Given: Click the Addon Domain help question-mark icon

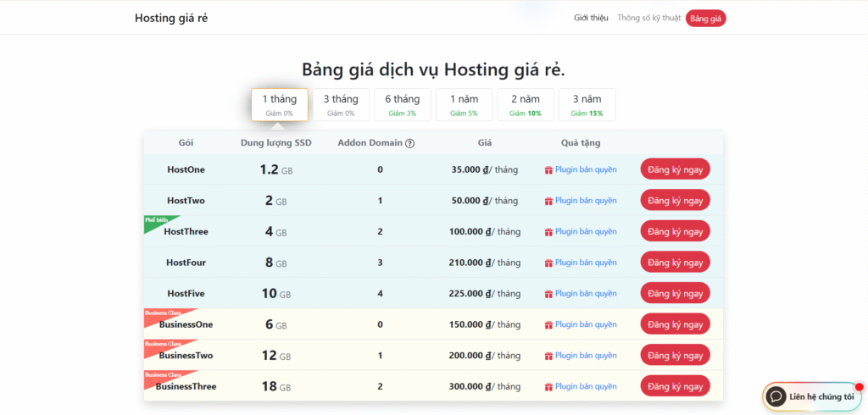Looking at the screenshot, I should [x=410, y=143].
